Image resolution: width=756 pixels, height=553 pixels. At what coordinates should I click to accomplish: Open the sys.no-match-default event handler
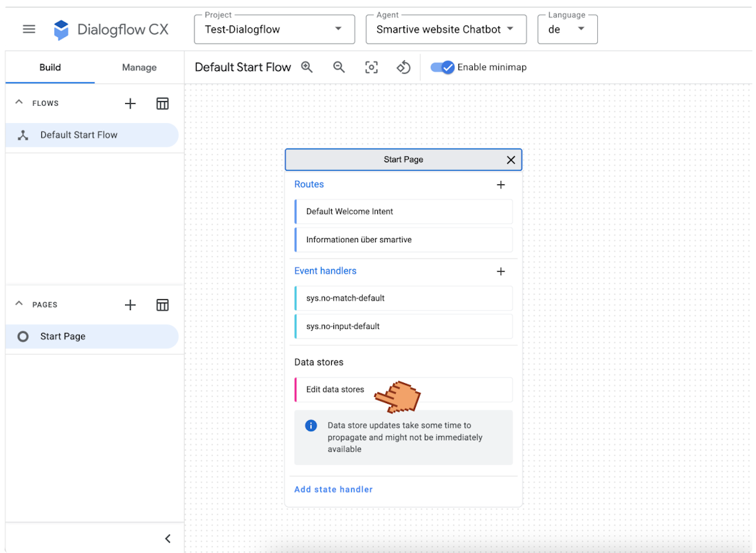pyautogui.click(x=403, y=299)
